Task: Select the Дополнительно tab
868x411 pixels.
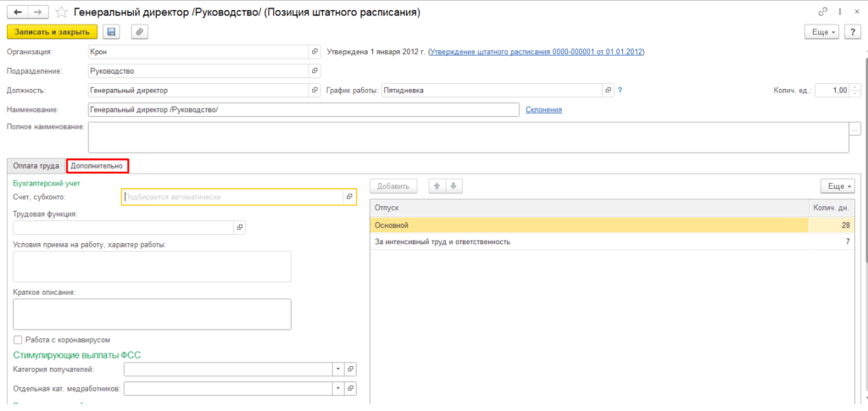Action: (x=97, y=165)
